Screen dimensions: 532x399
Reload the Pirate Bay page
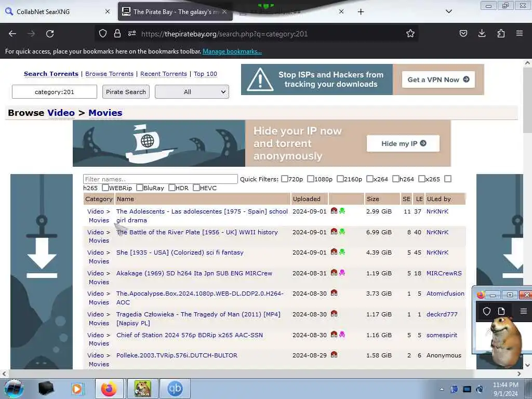click(50, 34)
